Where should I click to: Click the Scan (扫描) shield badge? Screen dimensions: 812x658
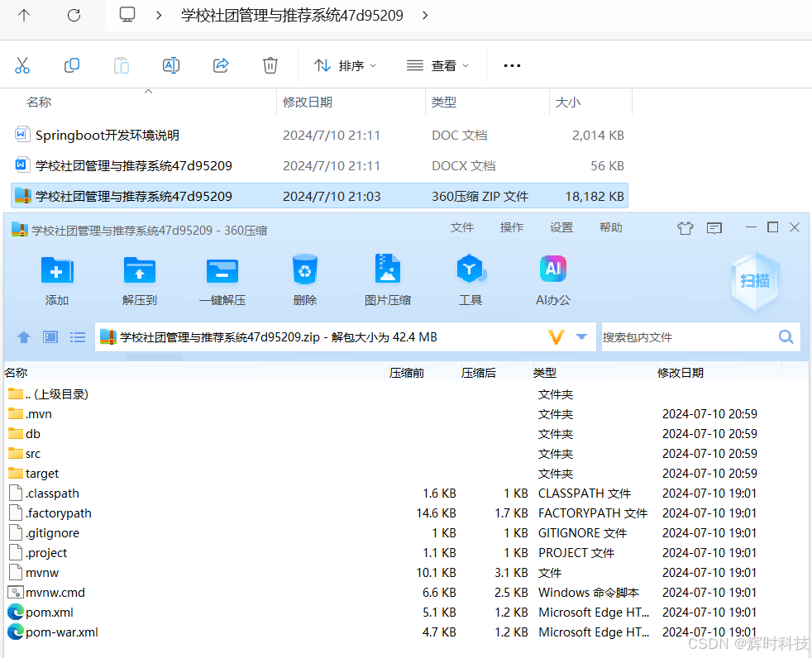point(755,281)
